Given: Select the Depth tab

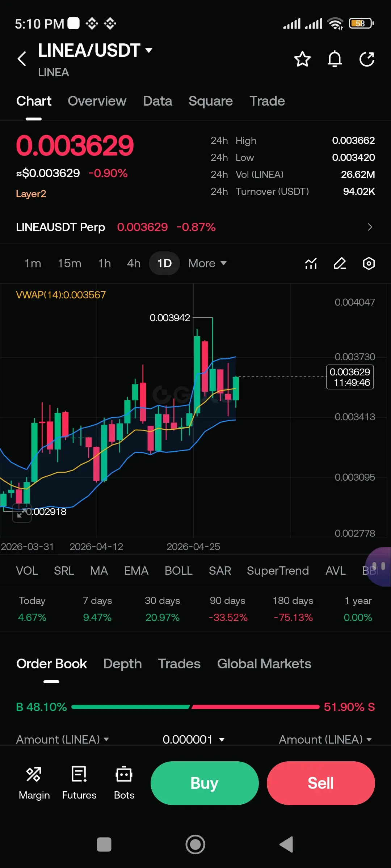Looking at the screenshot, I should click(122, 664).
